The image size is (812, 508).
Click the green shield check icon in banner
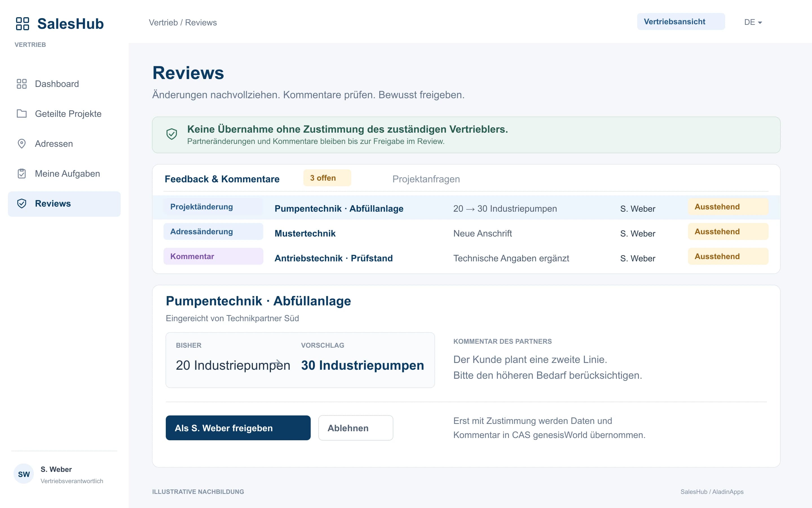point(171,134)
